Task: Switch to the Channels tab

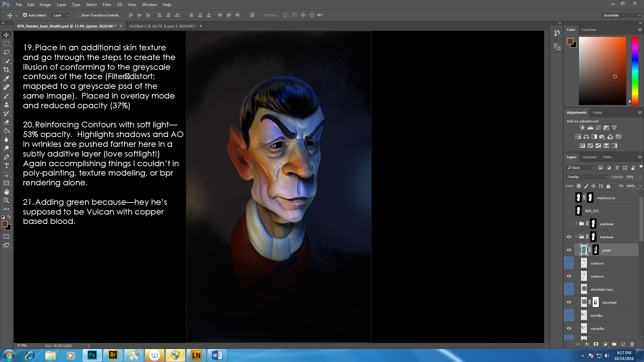Action: coord(589,157)
